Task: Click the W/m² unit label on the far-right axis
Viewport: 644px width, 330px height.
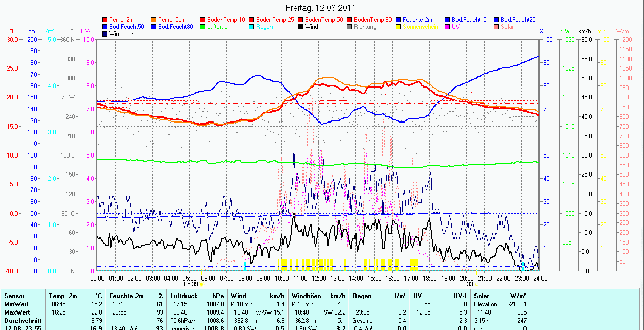Action: click(623, 31)
